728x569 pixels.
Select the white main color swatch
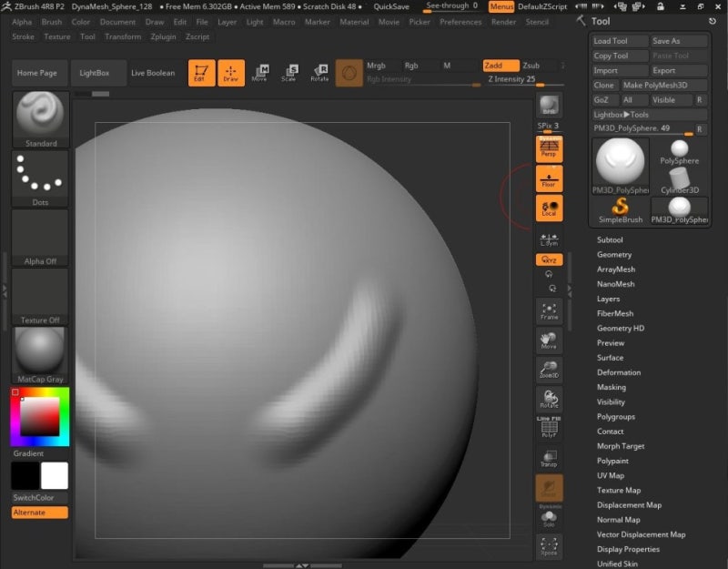(x=55, y=475)
